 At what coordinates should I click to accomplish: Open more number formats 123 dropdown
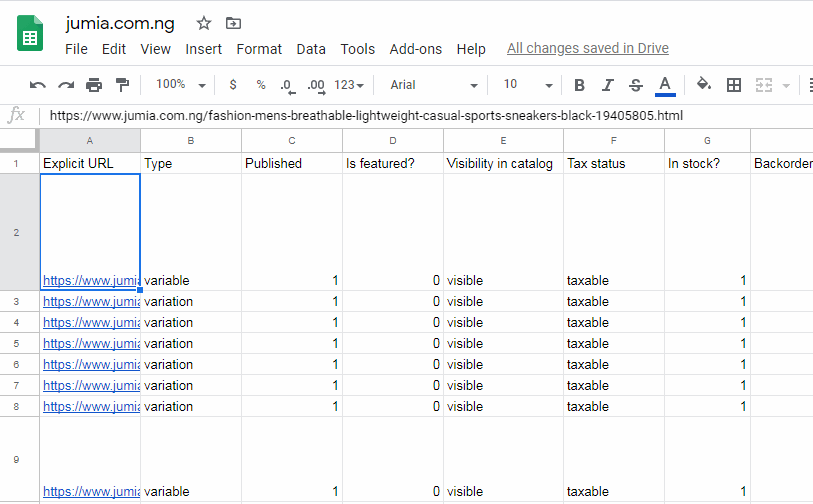coord(349,85)
